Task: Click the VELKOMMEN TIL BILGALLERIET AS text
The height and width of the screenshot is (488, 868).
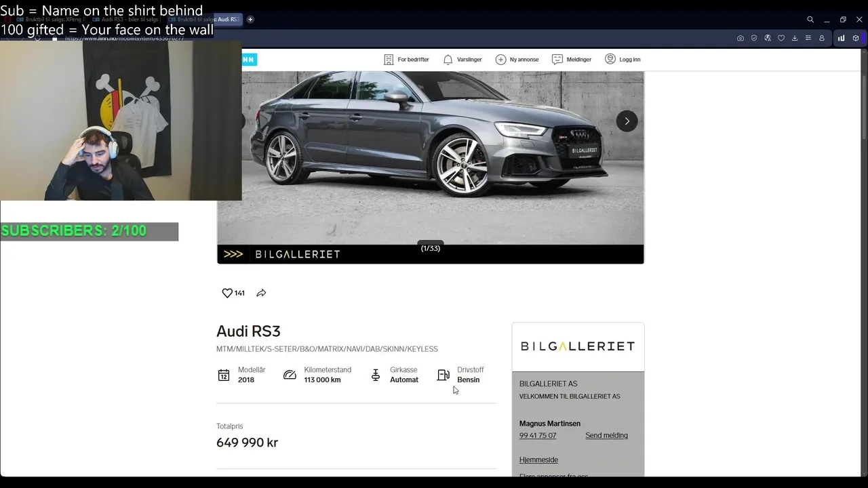Action: 570,396
